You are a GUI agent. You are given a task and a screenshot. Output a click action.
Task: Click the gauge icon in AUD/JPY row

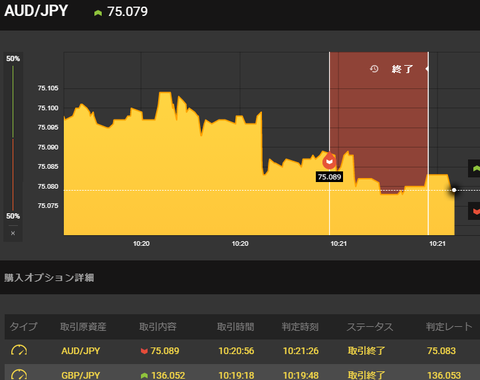coord(19,351)
